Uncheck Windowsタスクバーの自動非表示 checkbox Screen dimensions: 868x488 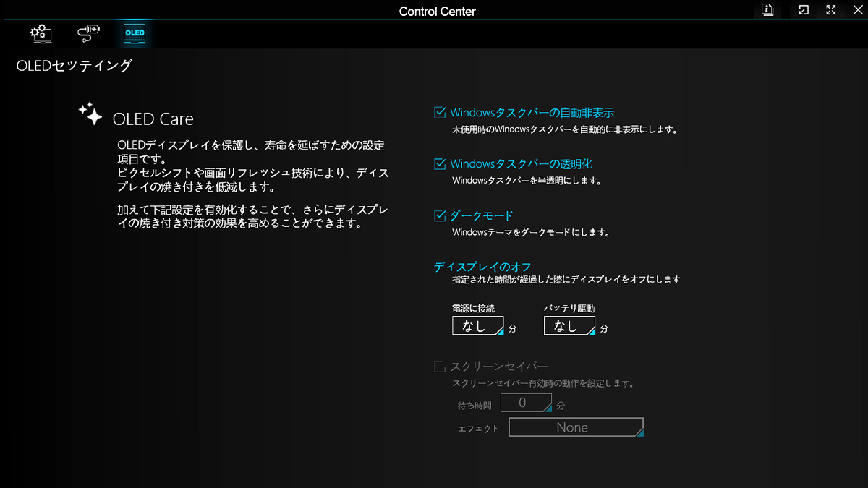click(x=440, y=113)
